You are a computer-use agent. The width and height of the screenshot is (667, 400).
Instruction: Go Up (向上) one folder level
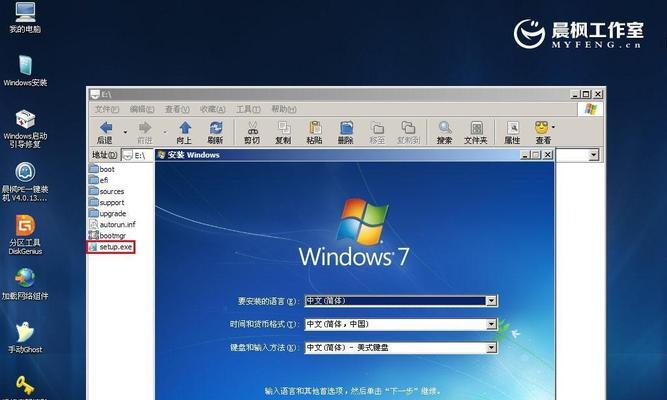pos(184,132)
